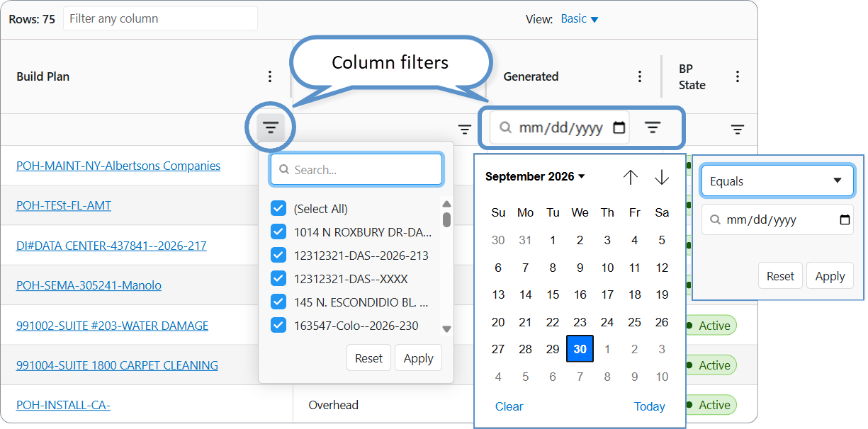Select September 19 in the calendar
868x429 pixels.
(x=662, y=294)
